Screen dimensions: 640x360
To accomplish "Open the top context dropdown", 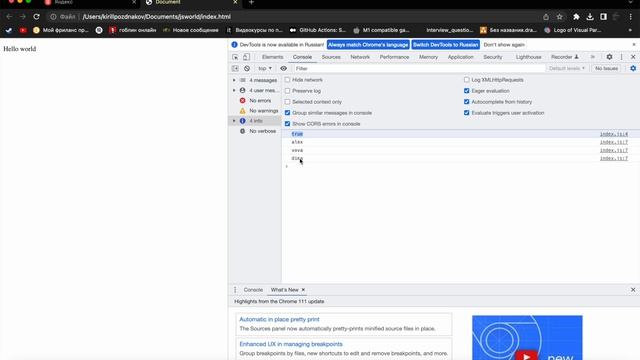I will pos(264,69).
